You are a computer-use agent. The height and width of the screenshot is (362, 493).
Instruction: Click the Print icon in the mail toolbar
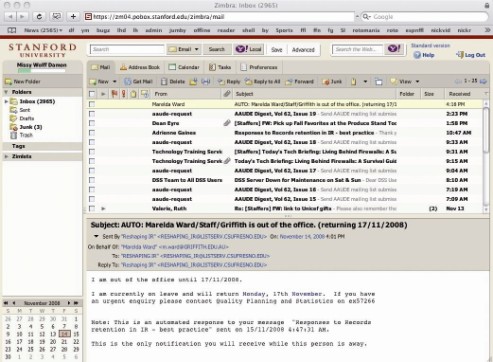pos(206,81)
